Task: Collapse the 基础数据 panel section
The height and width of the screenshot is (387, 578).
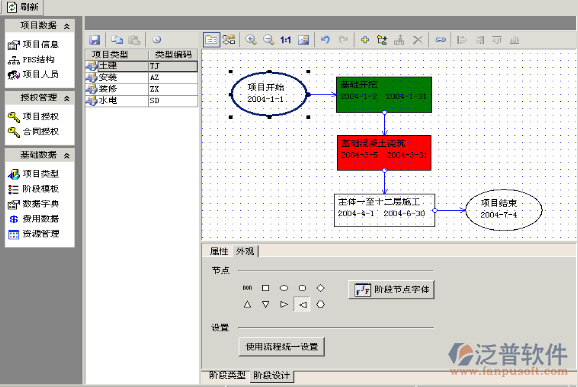Action: pyautogui.click(x=67, y=156)
